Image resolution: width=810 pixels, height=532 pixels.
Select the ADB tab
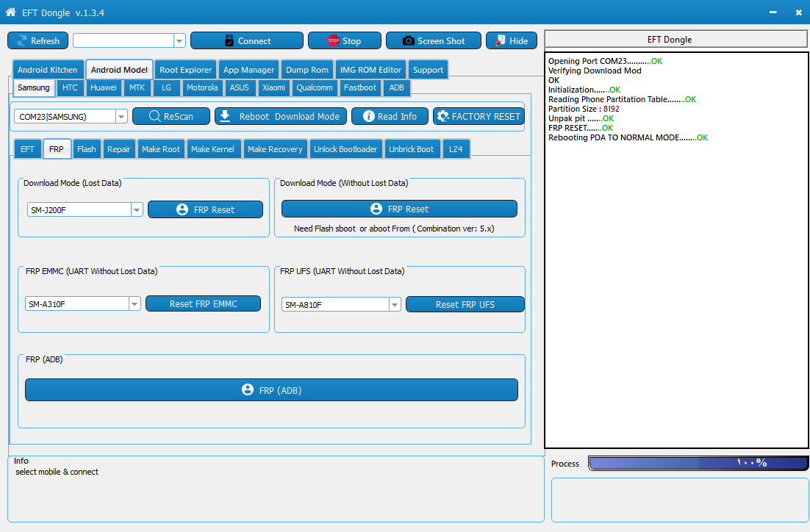(x=396, y=87)
